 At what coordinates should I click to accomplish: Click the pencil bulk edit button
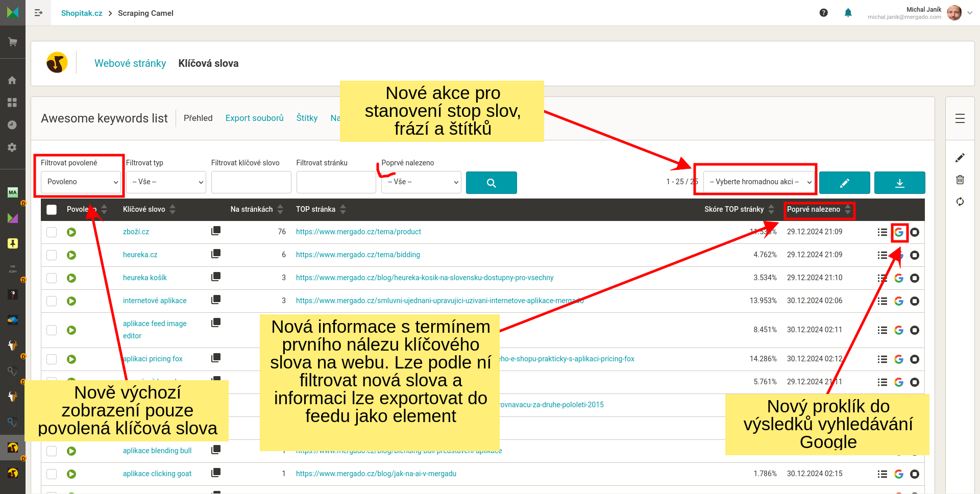(844, 183)
